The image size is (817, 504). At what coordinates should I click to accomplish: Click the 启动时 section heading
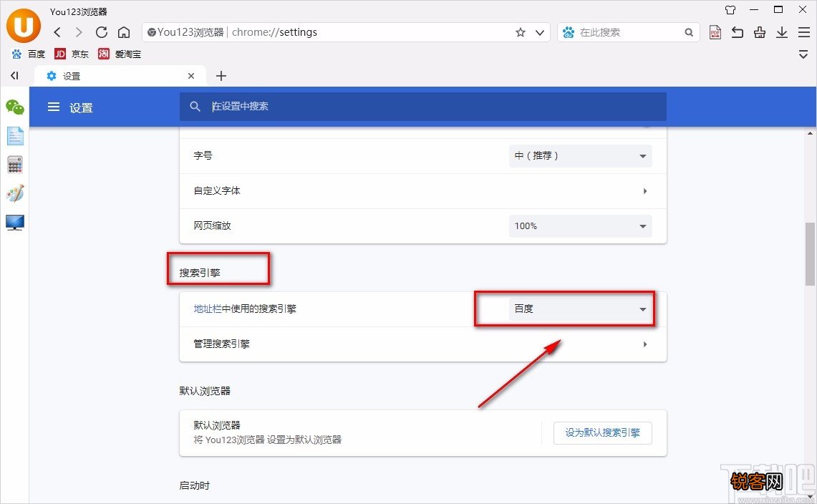coord(194,486)
